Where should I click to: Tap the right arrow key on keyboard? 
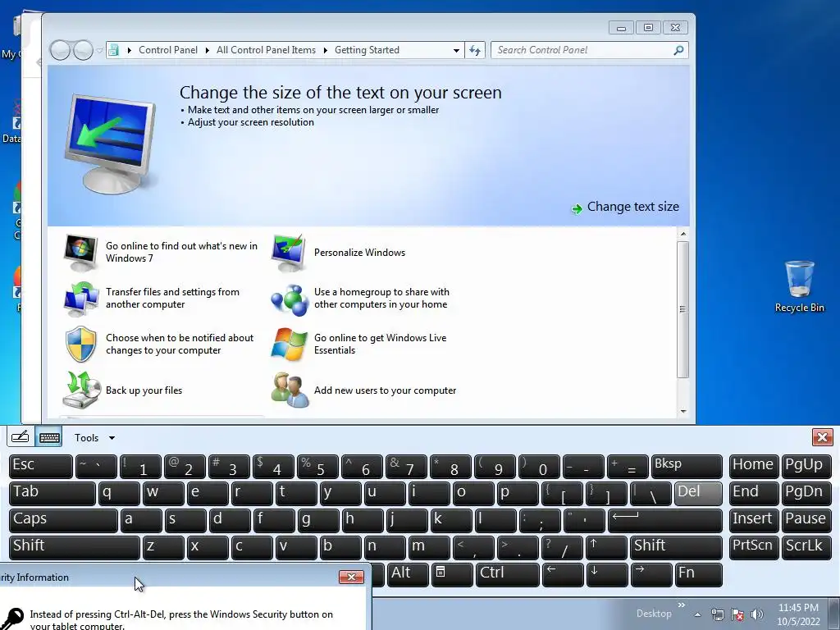coord(651,574)
